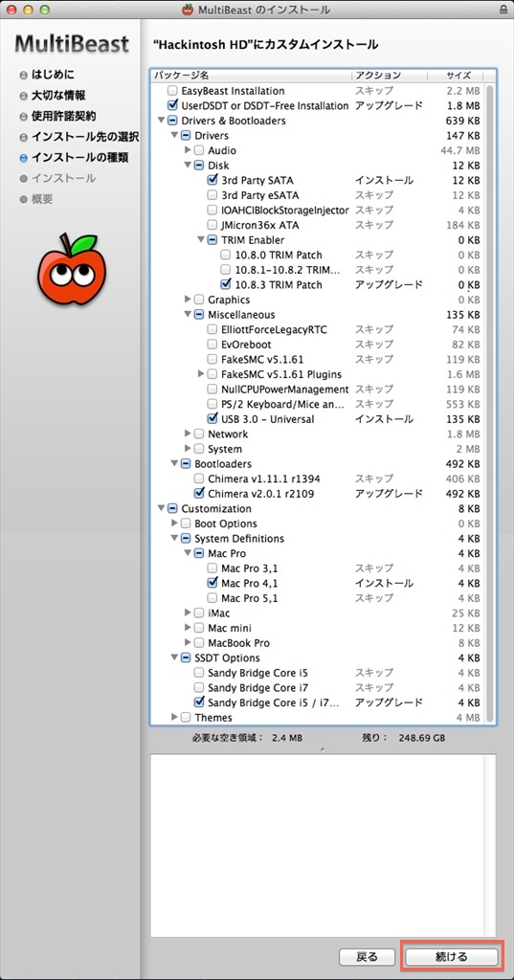The image size is (514, 980).
Task: Check Chimera v1.11.1 r1394 checkbox
Action: pos(199,479)
